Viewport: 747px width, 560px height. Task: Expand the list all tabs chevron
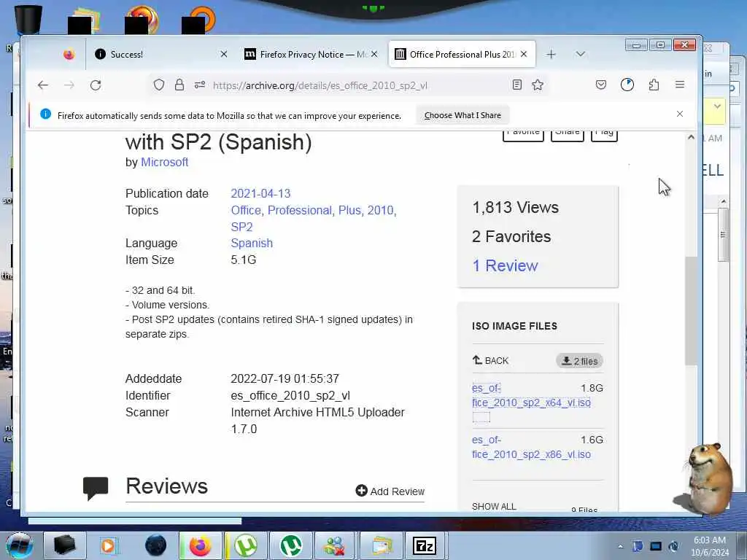tap(580, 54)
